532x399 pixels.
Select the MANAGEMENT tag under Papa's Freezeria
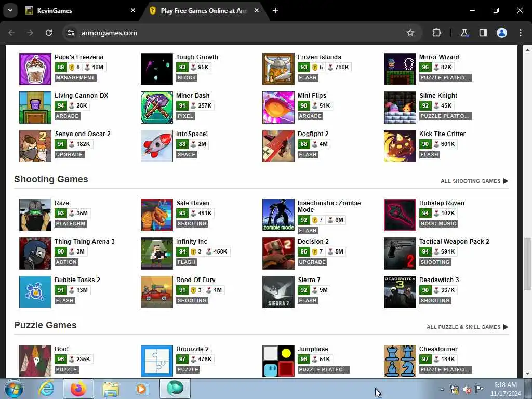[x=75, y=78]
